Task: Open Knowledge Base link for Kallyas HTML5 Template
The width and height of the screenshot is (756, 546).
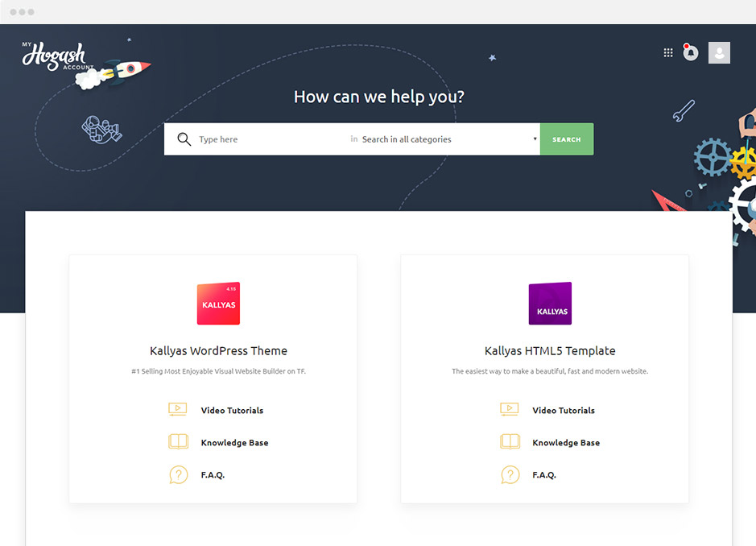Action: pos(566,443)
